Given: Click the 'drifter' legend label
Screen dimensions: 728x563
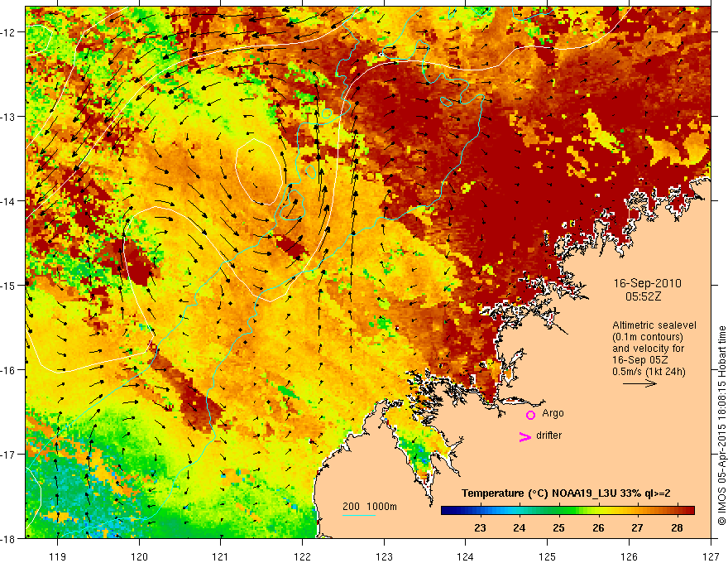Looking at the screenshot, I should point(548,435).
